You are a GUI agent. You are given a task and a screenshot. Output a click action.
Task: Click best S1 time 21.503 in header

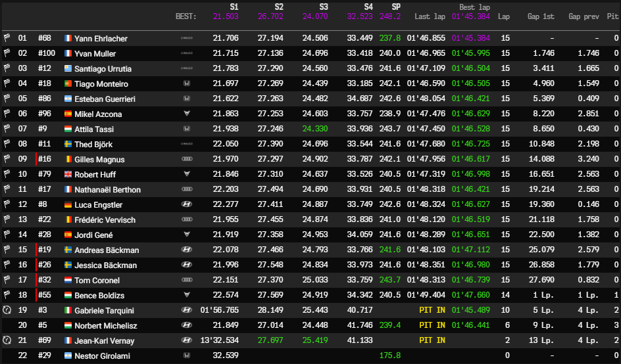(x=226, y=16)
